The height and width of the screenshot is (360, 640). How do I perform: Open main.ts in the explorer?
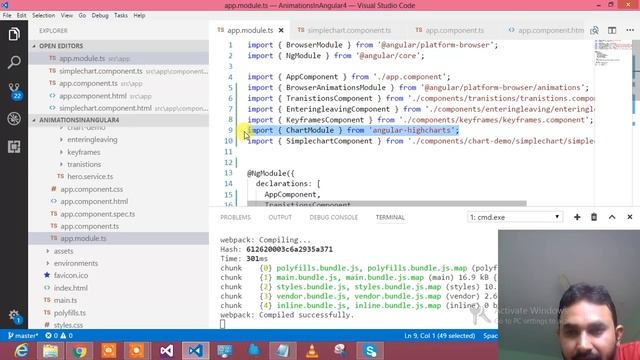[x=65, y=300]
